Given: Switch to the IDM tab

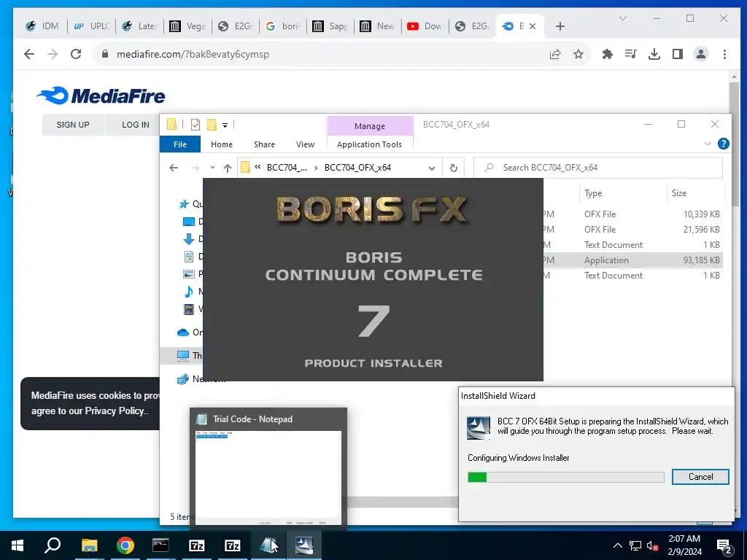Looking at the screenshot, I should pyautogui.click(x=43, y=26).
